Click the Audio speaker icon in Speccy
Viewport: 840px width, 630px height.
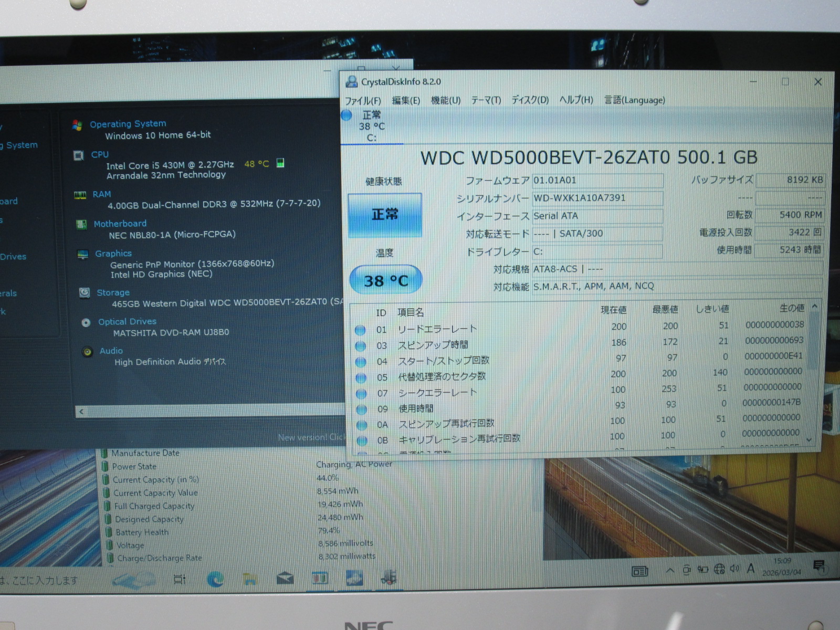click(x=88, y=351)
